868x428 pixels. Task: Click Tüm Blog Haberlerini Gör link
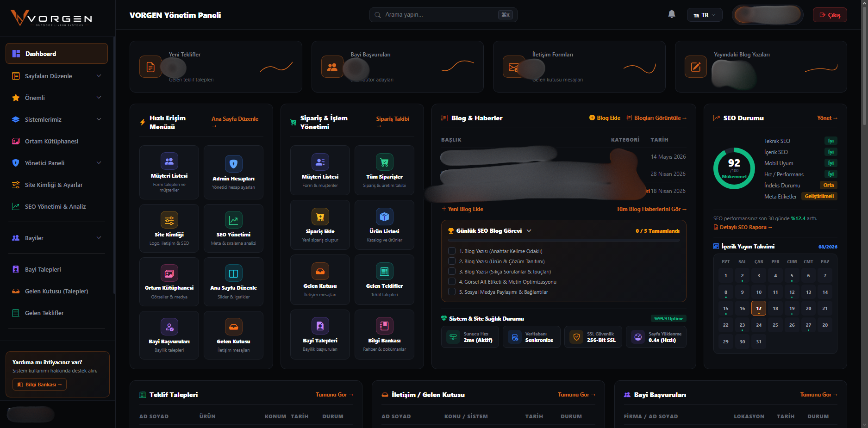tap(651, 209)
